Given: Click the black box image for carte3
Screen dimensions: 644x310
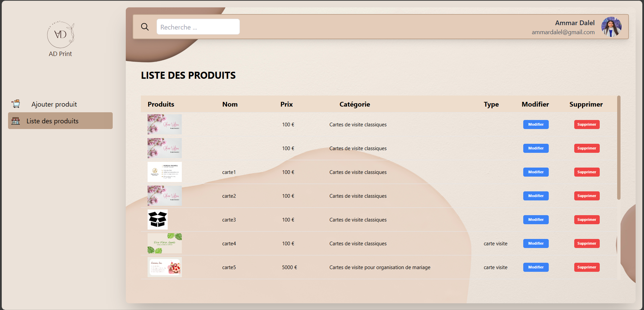Looking at the screenshot, I should tap(158, 220).
